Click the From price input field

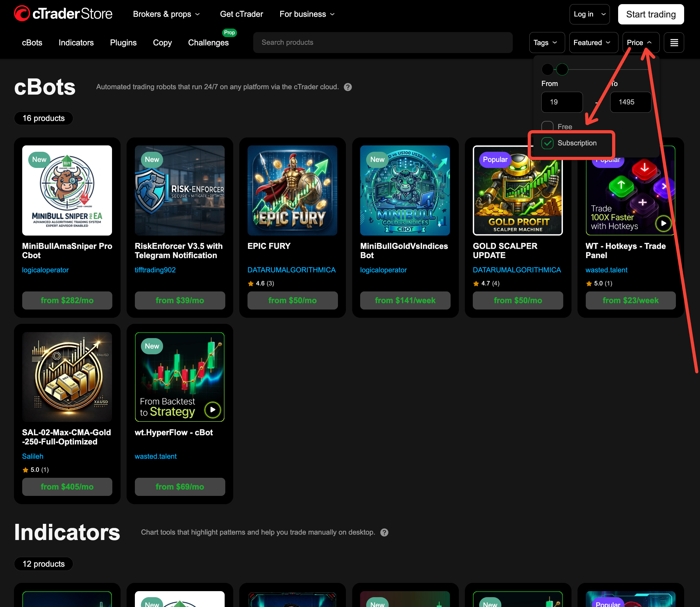pyautogui.click(x=562, y=102)
